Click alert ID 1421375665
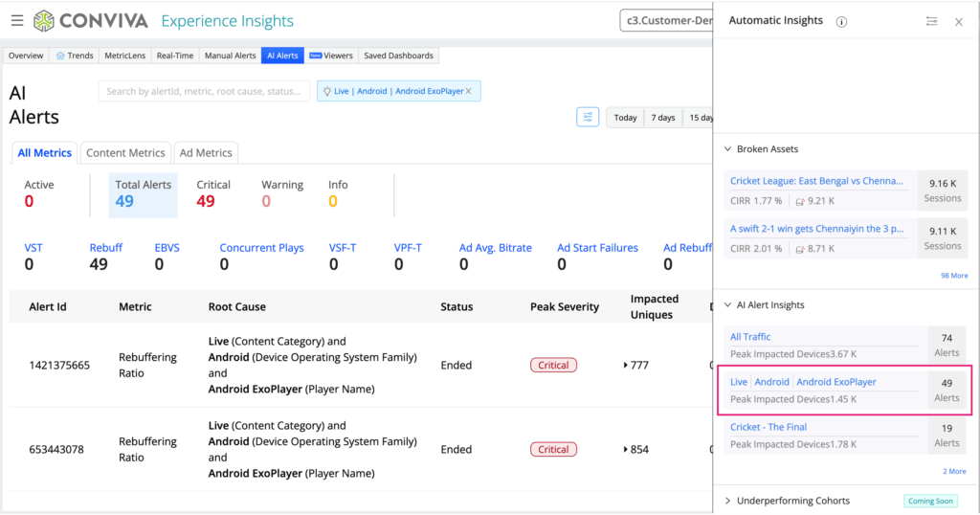Screen dimensions: 980x515 coord(59,365)
